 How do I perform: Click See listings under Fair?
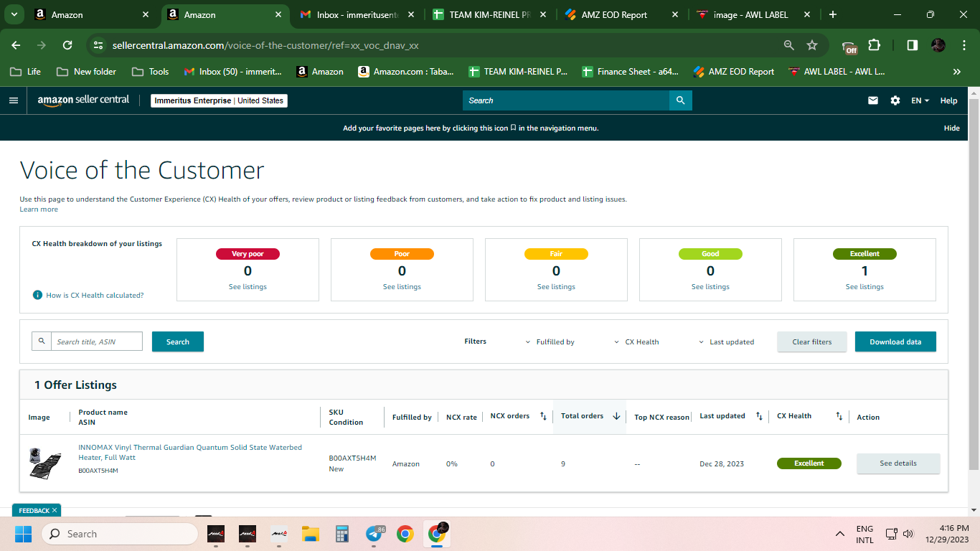[x=556, y=287]
